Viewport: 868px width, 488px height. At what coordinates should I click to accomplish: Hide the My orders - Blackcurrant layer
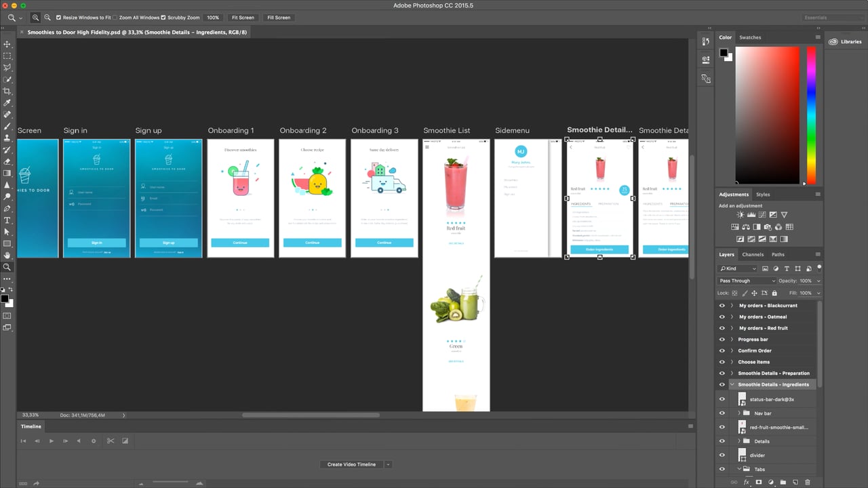[722, 306]
